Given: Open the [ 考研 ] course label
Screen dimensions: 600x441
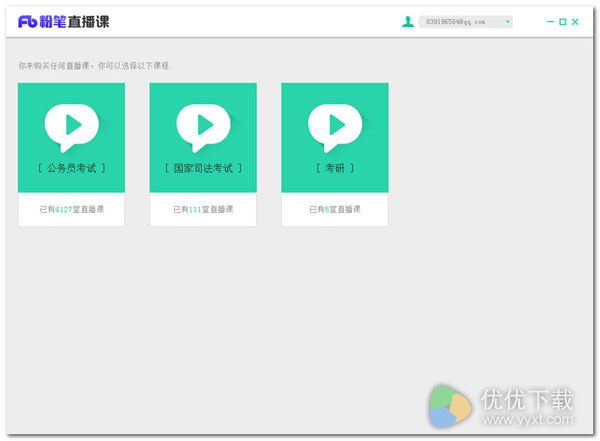Looking at the screenshot, I should [x=335, y=168].
